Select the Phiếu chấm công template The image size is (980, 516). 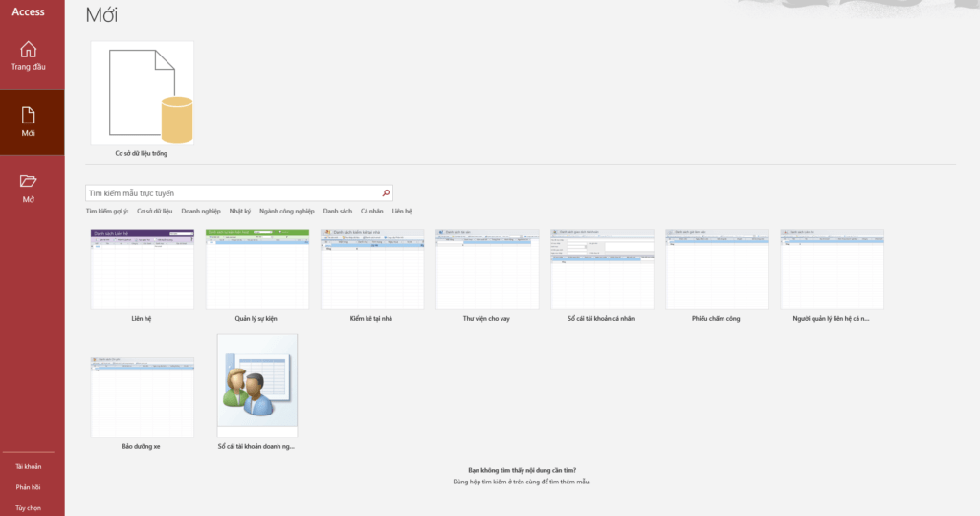point(717,269)
